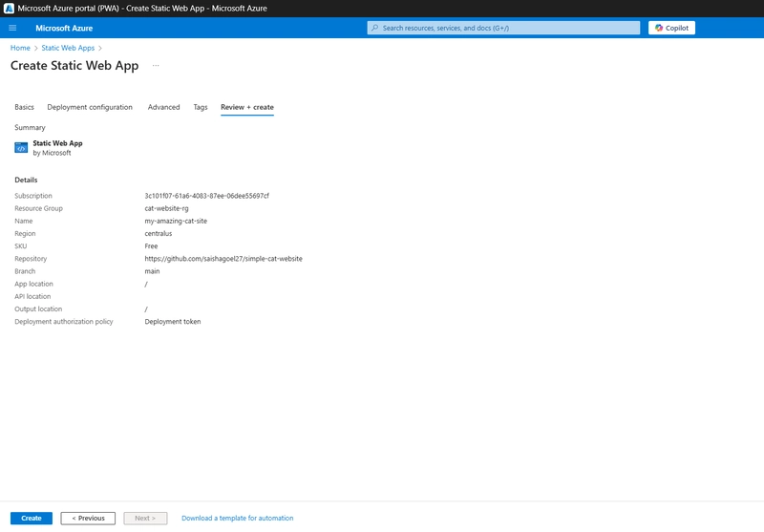The height and width of the screenshot is (532, 764).
Task: Switch to the Tags tab
Action: point(201,107)
